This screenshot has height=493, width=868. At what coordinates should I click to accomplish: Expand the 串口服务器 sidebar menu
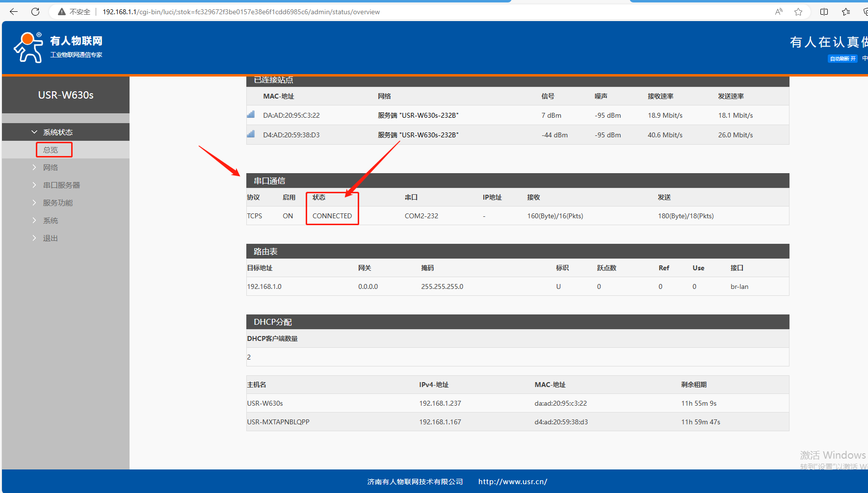[61, 185]
